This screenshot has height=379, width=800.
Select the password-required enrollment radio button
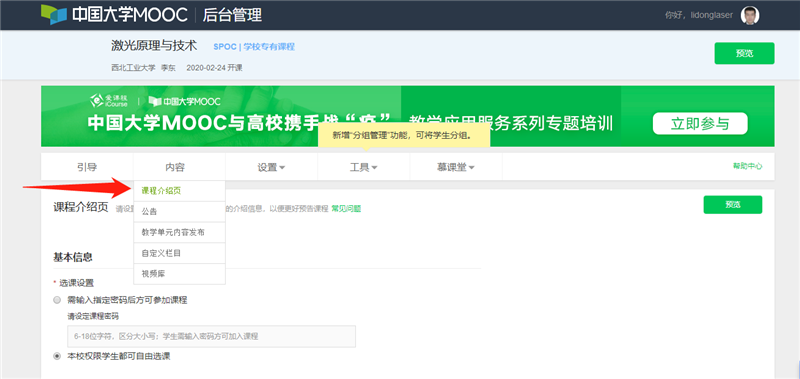pyautogui.click(x=57, y=300)
